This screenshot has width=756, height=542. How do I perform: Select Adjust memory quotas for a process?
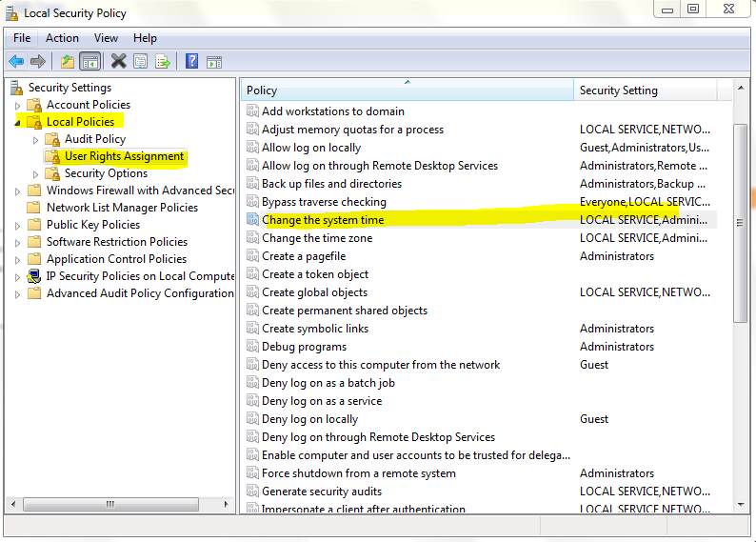tap(352, 130)
